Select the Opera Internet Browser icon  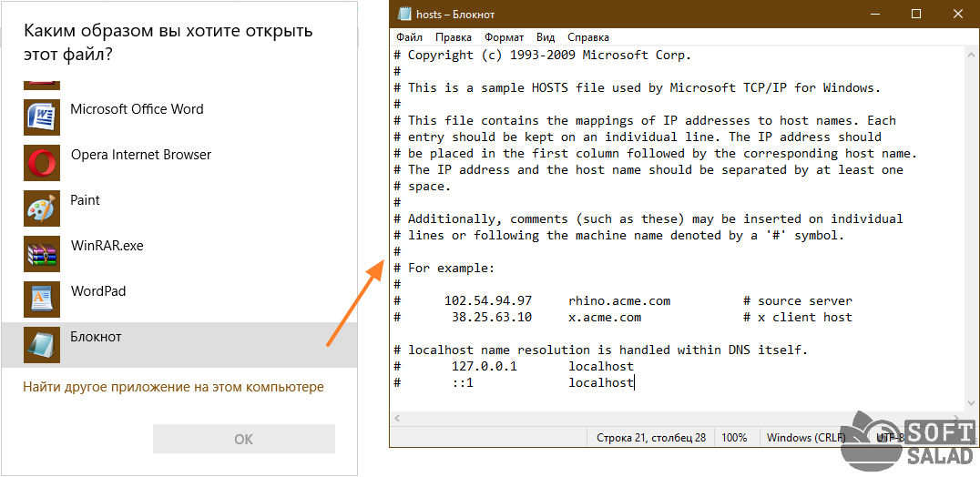pos(42,163)
